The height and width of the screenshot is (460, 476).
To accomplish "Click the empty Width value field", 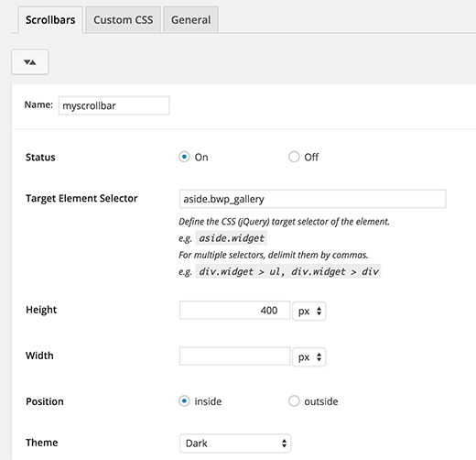I will (x=235, y=356).
